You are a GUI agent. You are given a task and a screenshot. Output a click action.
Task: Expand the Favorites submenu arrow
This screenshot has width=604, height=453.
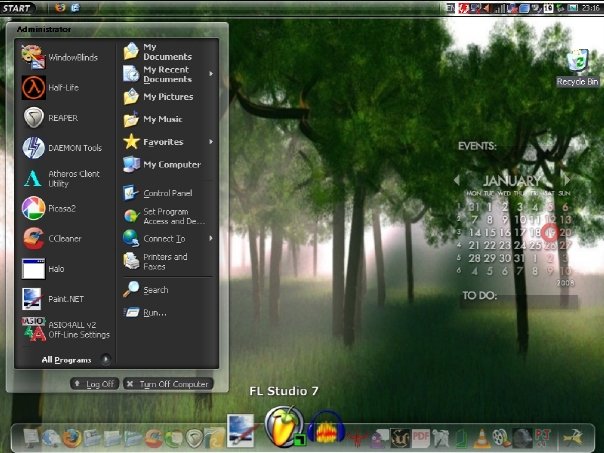[211, 142]
